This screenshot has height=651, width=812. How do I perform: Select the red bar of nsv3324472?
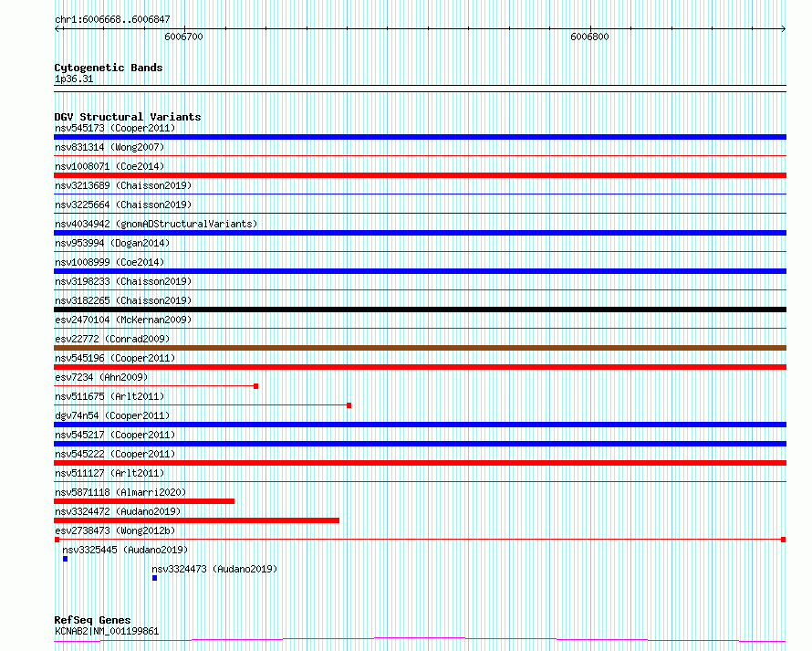[x=197, y=520]
